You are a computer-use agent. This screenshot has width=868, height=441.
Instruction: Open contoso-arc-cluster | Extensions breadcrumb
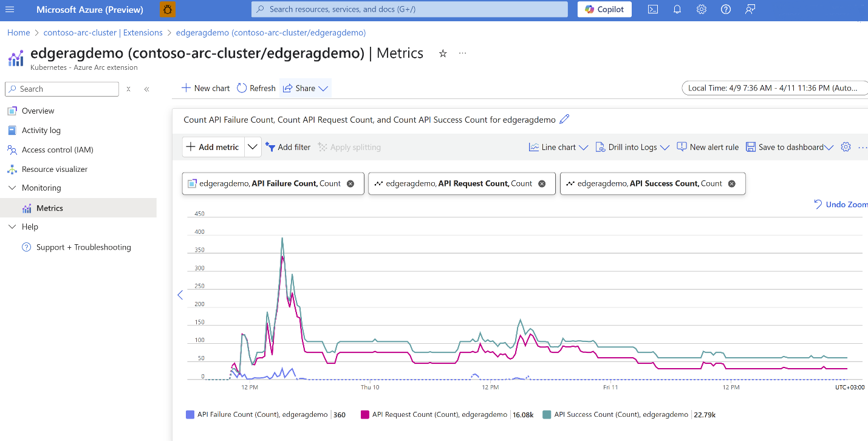coord(103,33)
